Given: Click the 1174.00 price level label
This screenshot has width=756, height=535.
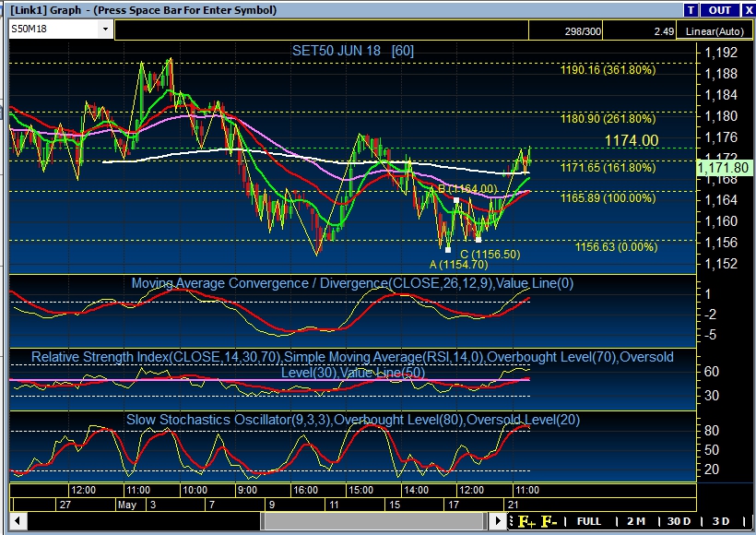Looking at the screenshot, I should (x=632, y=140).
